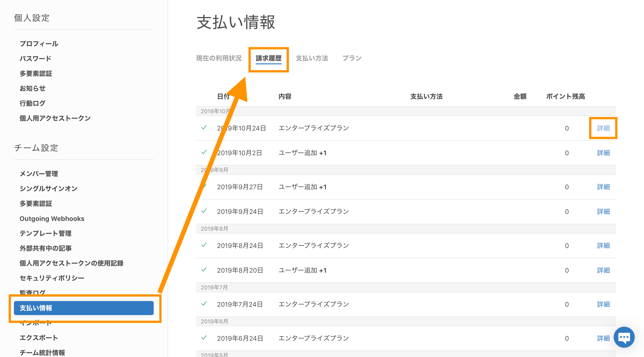Open メンバー管理 in team settings
This screenshot has height=357, width=644.
pyautogui.click(x=39, y=174)
